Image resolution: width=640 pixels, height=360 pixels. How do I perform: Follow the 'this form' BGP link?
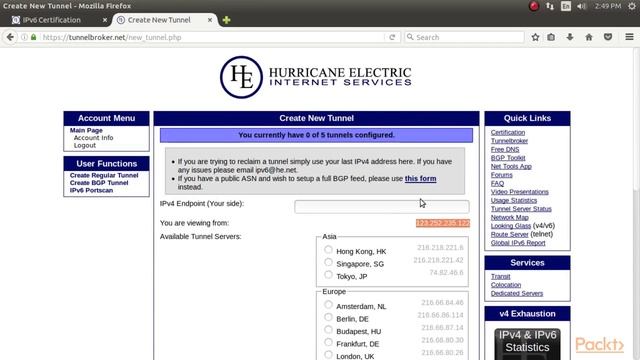click(x=420, y=178)
